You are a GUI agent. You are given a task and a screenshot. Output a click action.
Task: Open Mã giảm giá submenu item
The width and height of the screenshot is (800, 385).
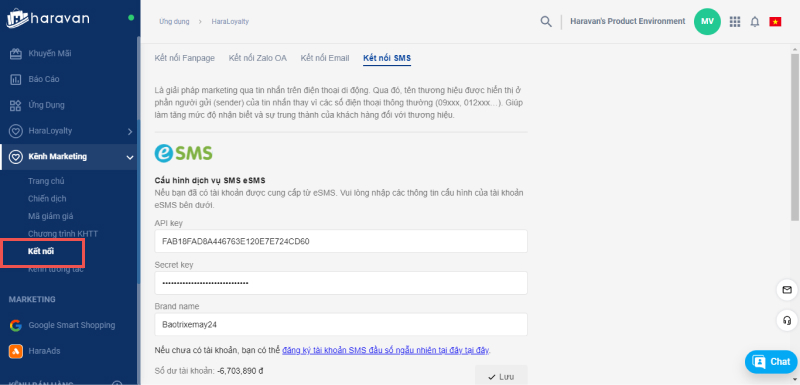pyautogui.click(x=51, y=216)
